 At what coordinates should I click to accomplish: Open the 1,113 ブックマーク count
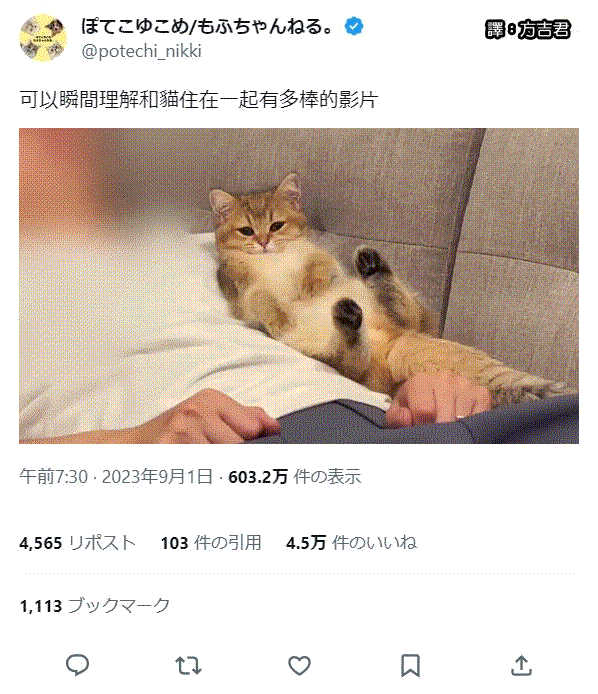click(x=95, y=605)
